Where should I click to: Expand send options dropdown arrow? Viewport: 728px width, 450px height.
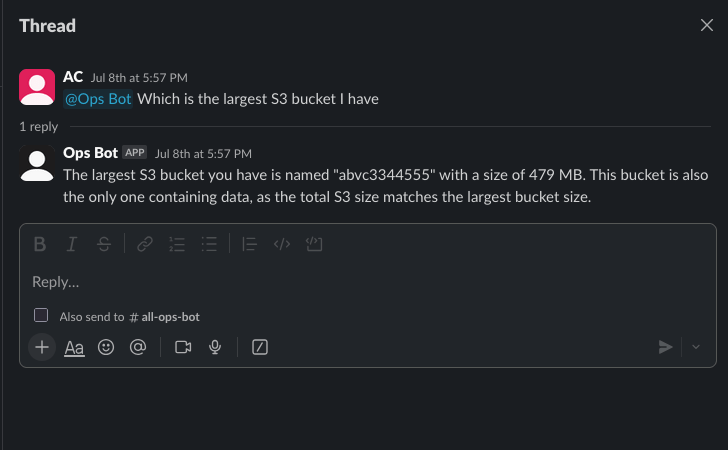pos(696,347)
